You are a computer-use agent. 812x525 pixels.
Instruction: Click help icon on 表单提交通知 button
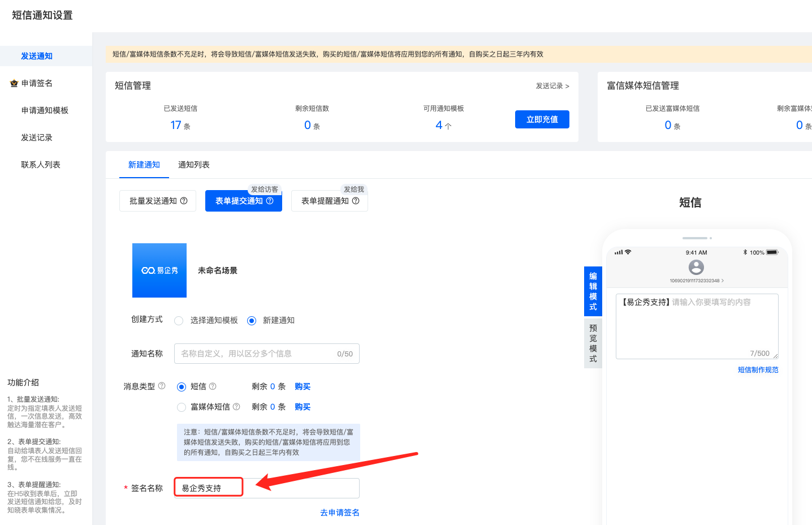tap(270, 201)
